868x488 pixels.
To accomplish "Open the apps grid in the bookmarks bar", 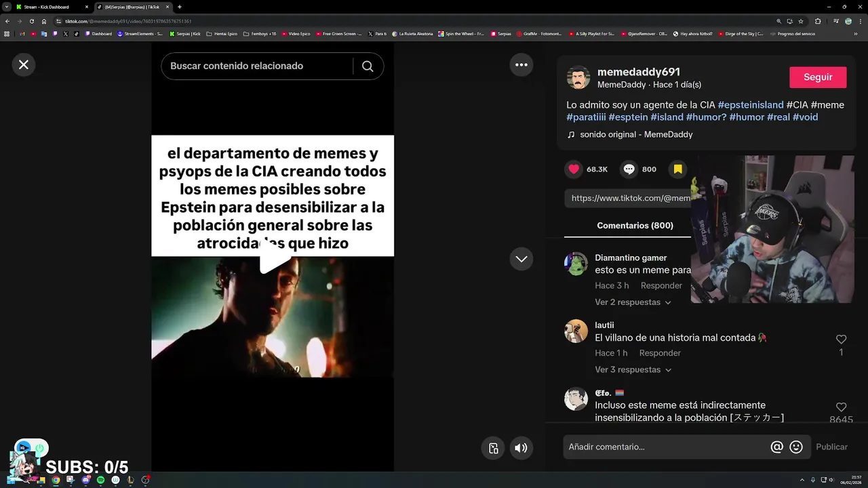I will (x=7, y=33).
